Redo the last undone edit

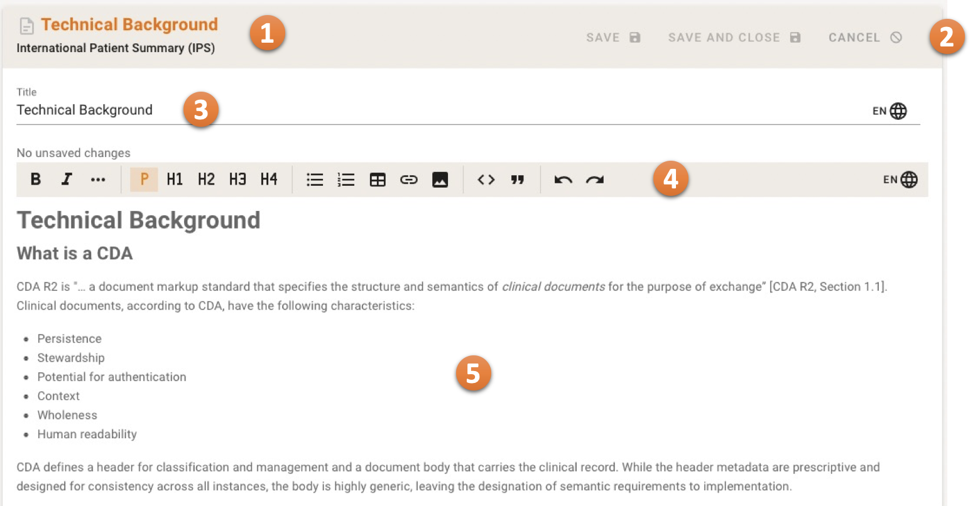[595, 180]
